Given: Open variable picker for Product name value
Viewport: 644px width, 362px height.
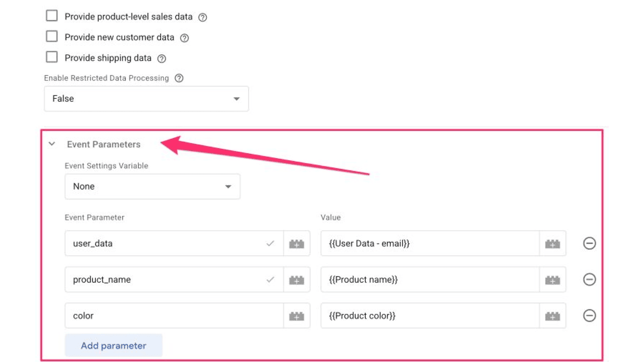Looking at the screenshot, I should (552, 280).
